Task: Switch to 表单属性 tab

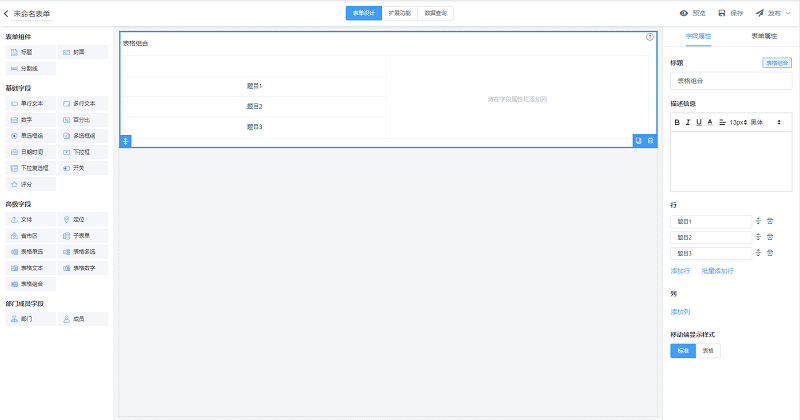Action: click(766, 36)
